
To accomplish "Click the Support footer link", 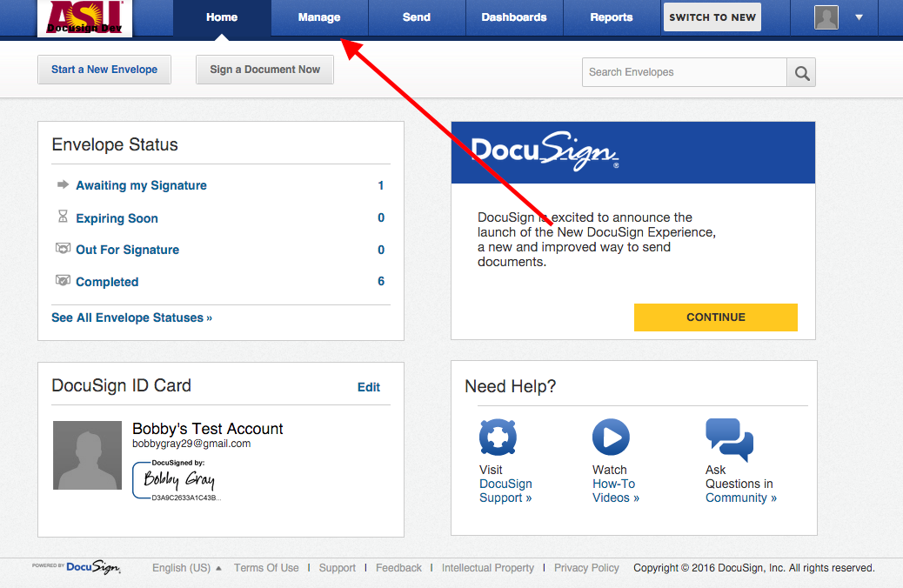I will pyautogui.click(x=338, y=568).
